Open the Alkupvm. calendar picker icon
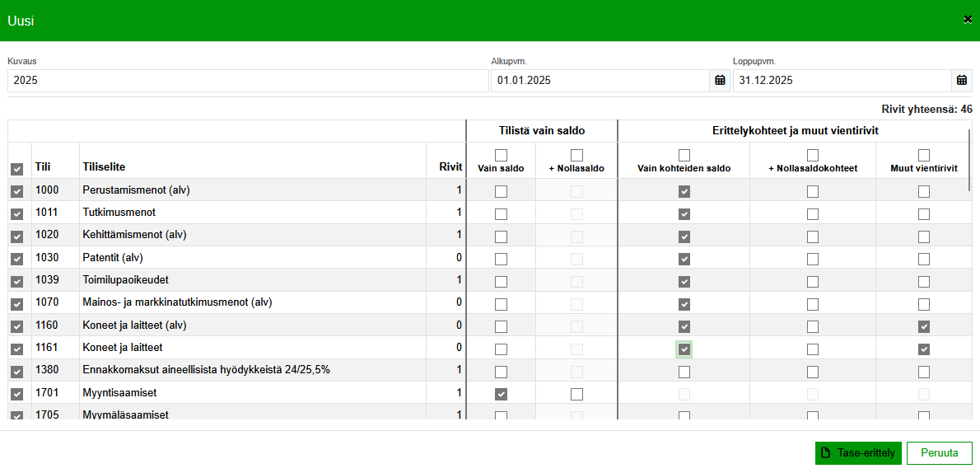980x473 pixels. pos(720,80)
